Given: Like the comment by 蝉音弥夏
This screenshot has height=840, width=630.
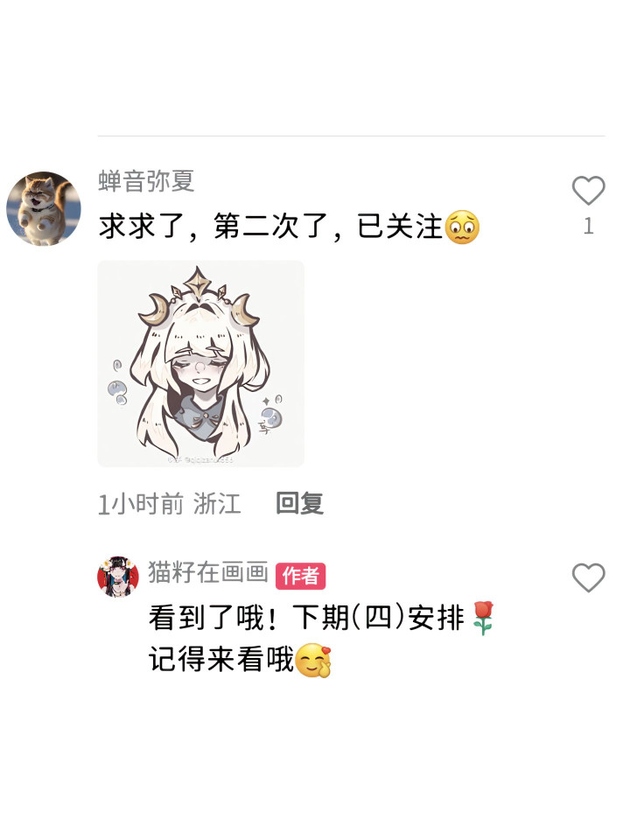Looking at the screenshot, I should click(588, 190).
